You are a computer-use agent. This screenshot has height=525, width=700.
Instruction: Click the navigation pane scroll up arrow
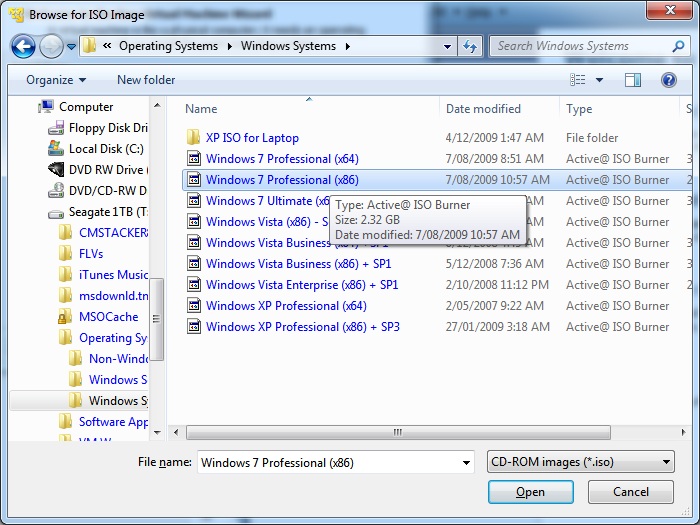click(x=157, y=105)
